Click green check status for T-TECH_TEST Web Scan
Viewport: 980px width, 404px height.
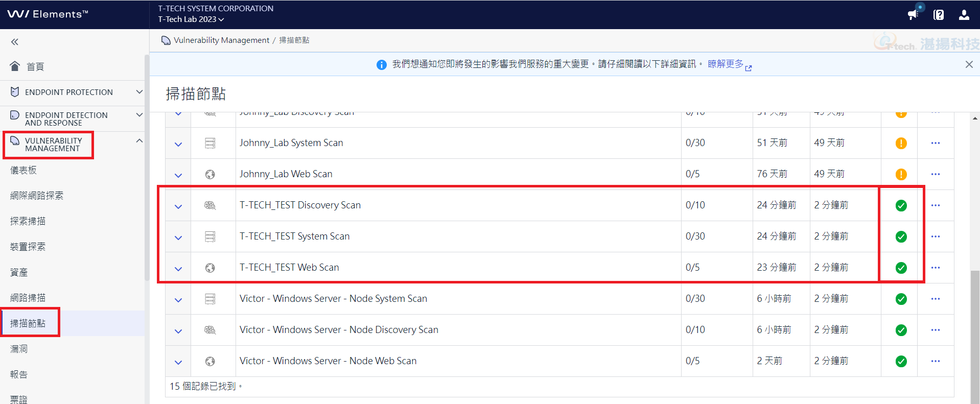(x=901, y=268)
